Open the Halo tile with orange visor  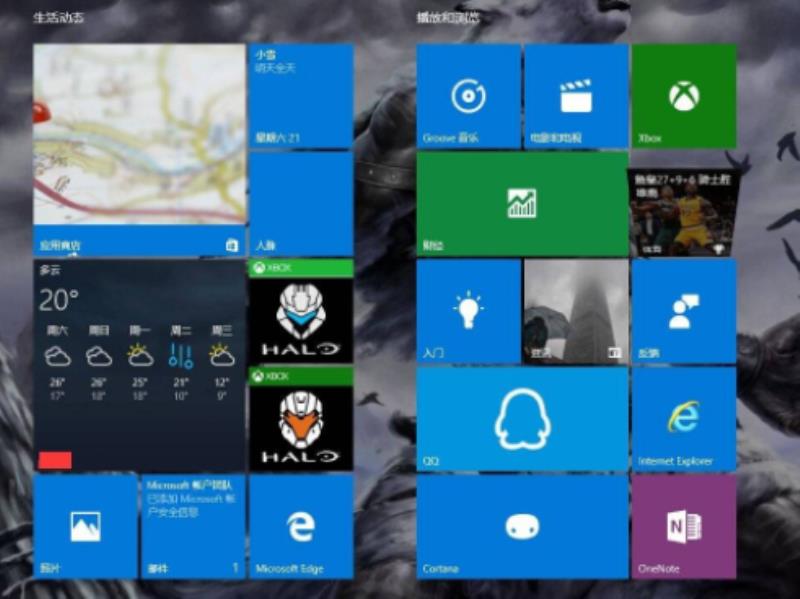click(x=301, y=419)
